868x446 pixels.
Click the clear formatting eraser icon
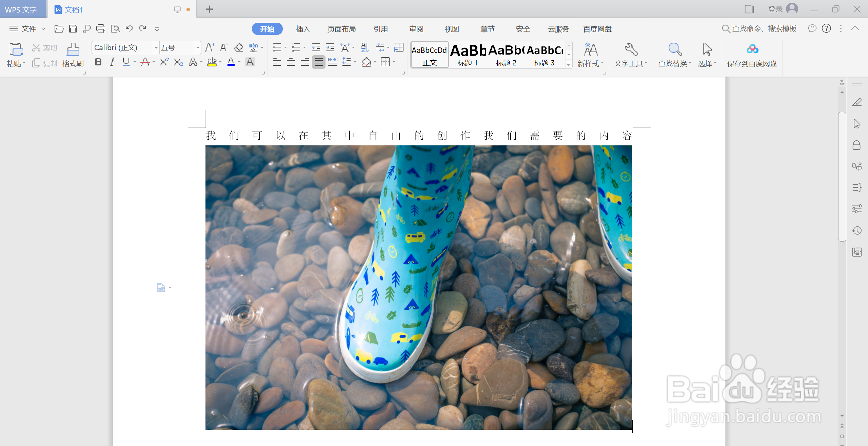[x=238, y=48]
